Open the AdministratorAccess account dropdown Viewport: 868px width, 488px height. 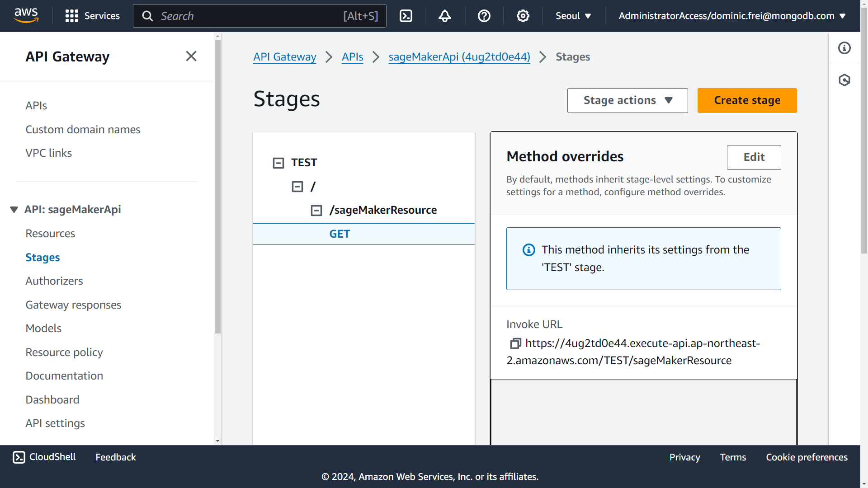(x=732, y=16)
